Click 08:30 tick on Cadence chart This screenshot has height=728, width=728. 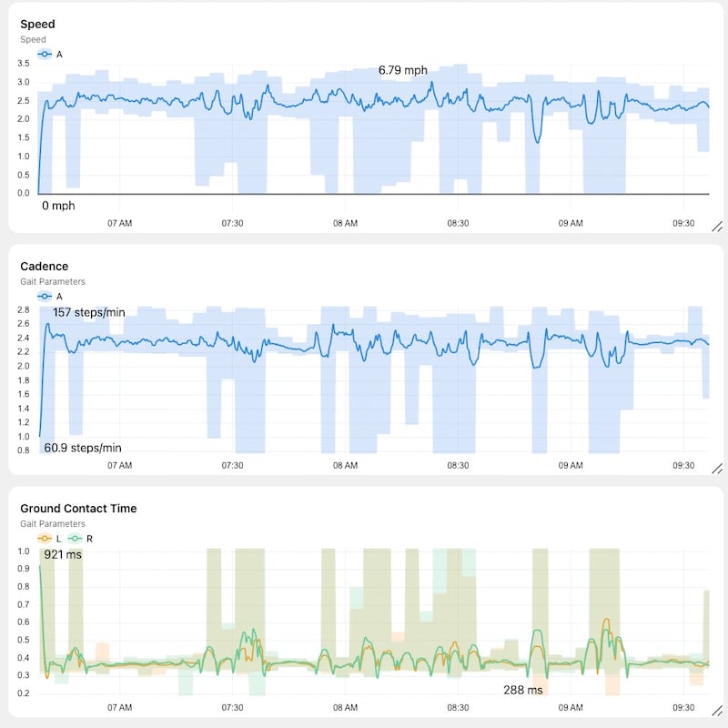[x=458, y=465]
